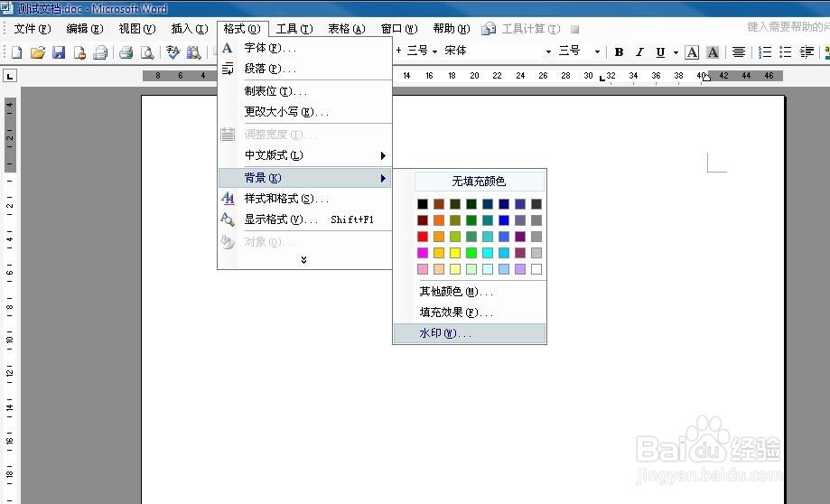Pick the white color swatch
This screenshot has width=830, height=504.
coord(536,269)
